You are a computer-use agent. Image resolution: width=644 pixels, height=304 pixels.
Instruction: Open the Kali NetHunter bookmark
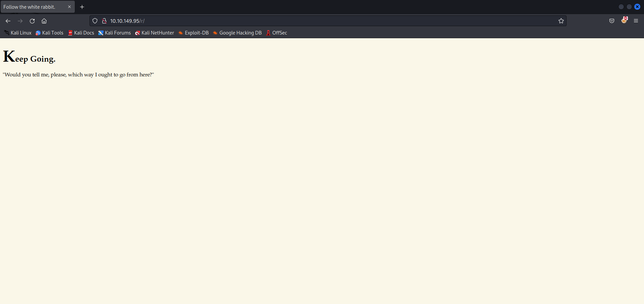(x=155, y=33)
